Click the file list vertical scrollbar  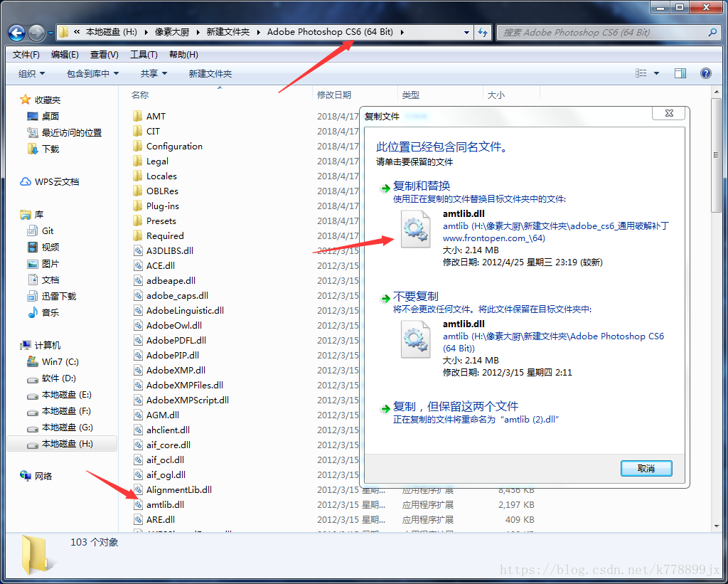tap(716, 156)
